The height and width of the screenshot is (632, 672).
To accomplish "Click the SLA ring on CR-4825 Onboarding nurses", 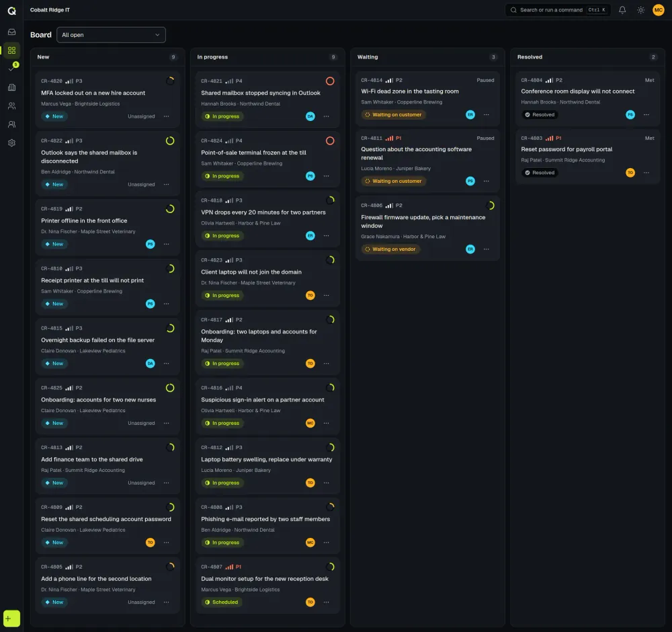I will 170,387.
